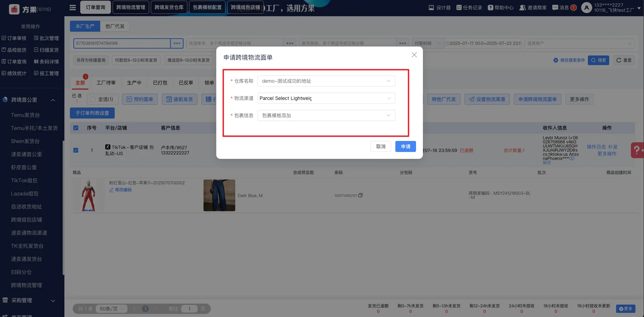This screenshot has height=317, width=644.
Task: Open 品检验货 in common operations
Action: tap(14, 50)
